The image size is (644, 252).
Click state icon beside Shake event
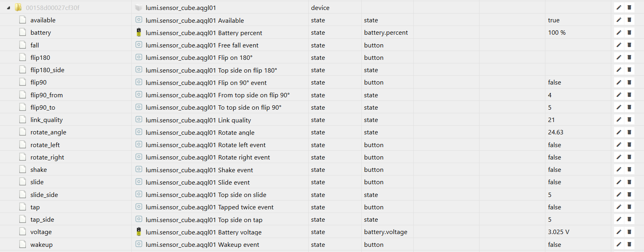click(x=139, y=169)
